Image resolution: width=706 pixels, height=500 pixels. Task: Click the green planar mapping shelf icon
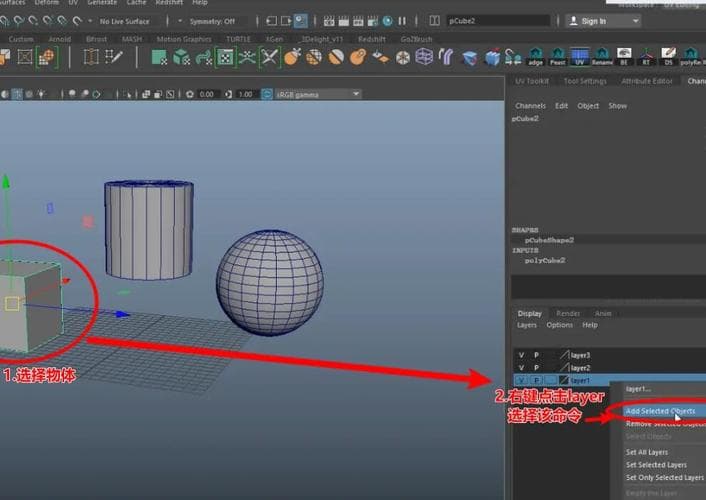tap(159, 58)
